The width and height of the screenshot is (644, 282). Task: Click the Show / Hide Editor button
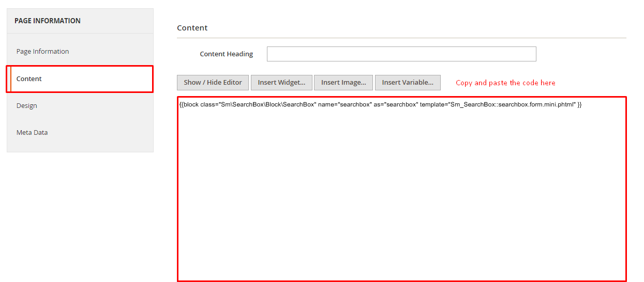pyautogui.click(x=213, y=83)
